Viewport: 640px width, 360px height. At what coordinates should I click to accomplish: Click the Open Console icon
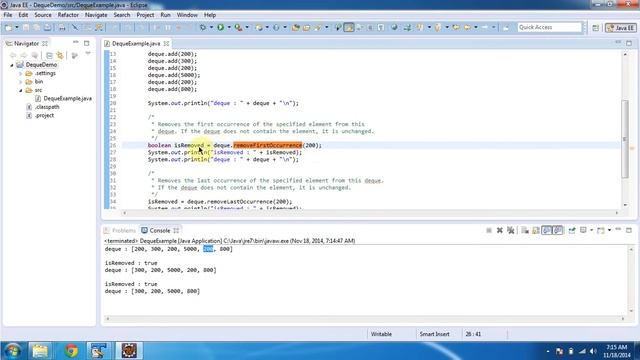(600, 231)
